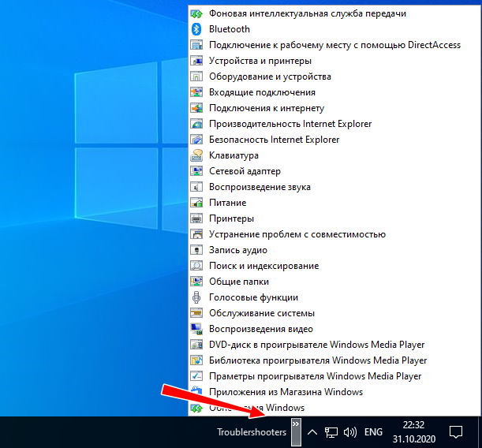This screenshot has height=448, width=482.
Task: Select Производительность Internet Explorer entry
Action: (x=290, y=124)
